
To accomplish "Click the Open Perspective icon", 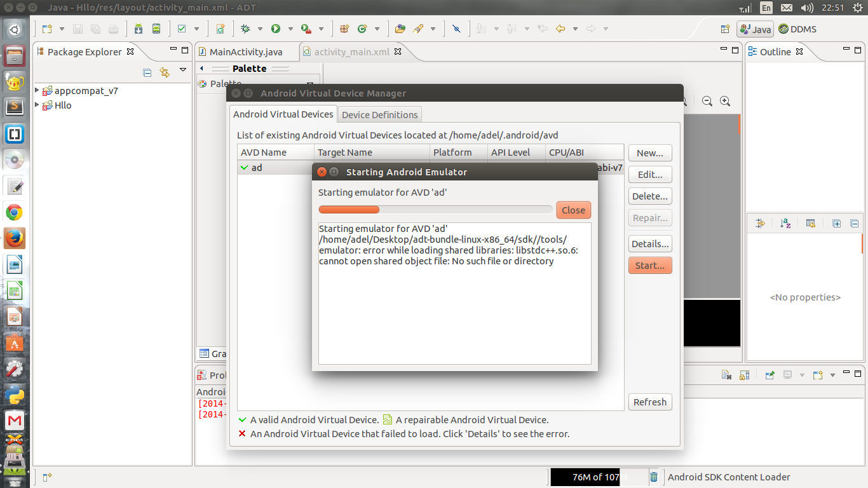I will click(x=725, y=29).
